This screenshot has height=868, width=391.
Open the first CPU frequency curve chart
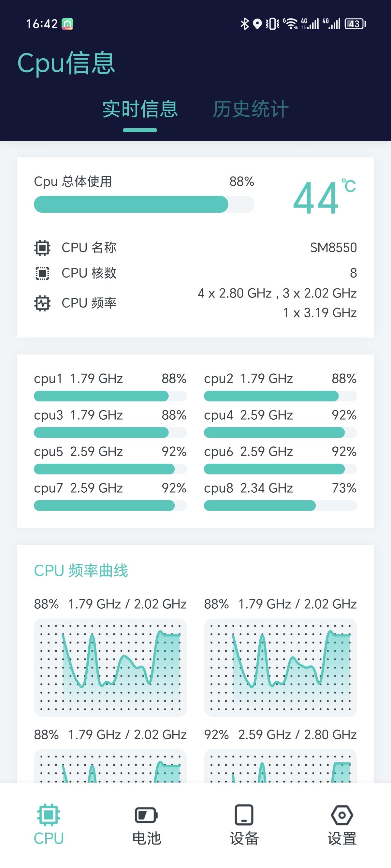pos(110,668)
